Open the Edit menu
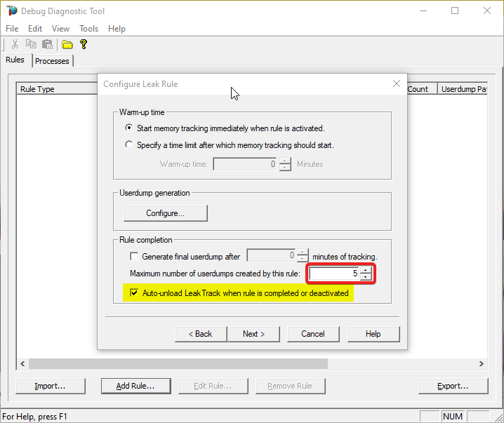The image size is (504, 423). click(x=35, y=29)
